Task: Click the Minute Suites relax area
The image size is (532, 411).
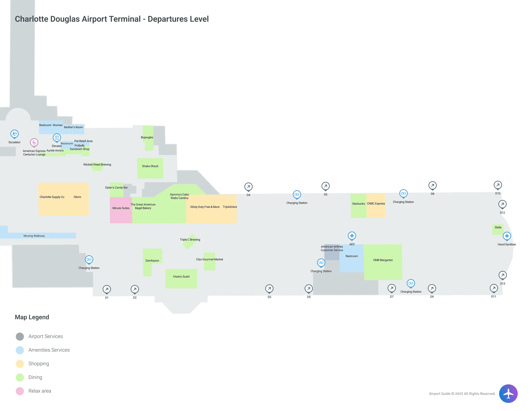Action: pyautogui.click(x=121, y=210)
